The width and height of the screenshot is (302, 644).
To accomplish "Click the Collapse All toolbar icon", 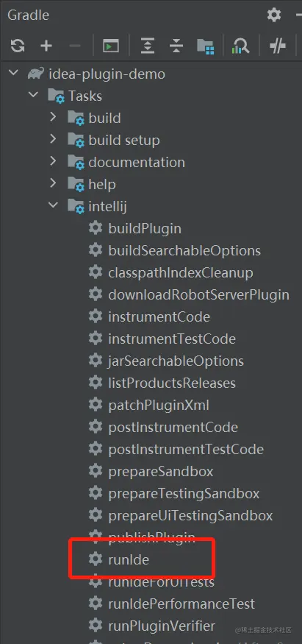I will [176, 46].
